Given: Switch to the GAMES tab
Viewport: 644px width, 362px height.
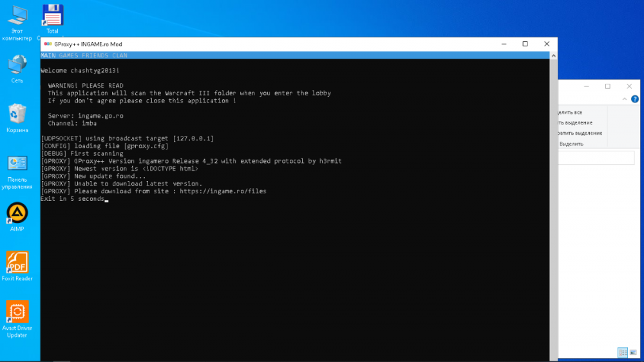Looking at the screenshot, I should [68, 55].
